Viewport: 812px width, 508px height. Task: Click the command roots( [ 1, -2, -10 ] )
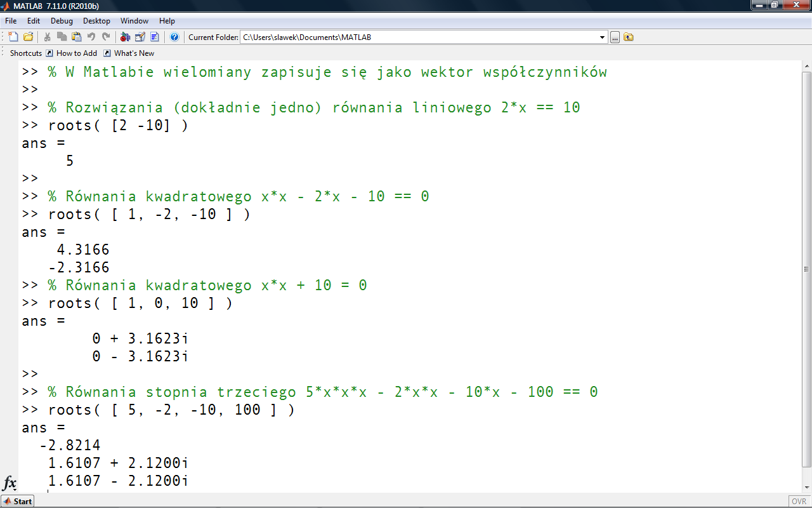pos(149,215)
